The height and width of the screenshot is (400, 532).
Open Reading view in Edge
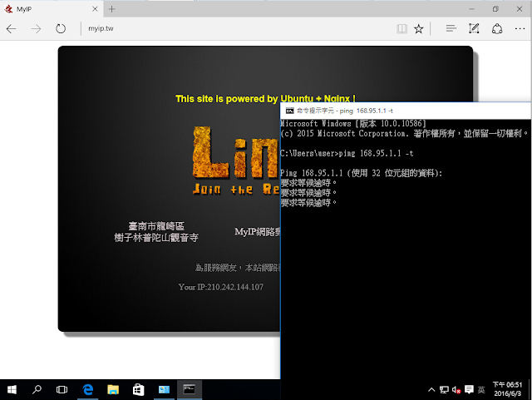click(401, 29)
